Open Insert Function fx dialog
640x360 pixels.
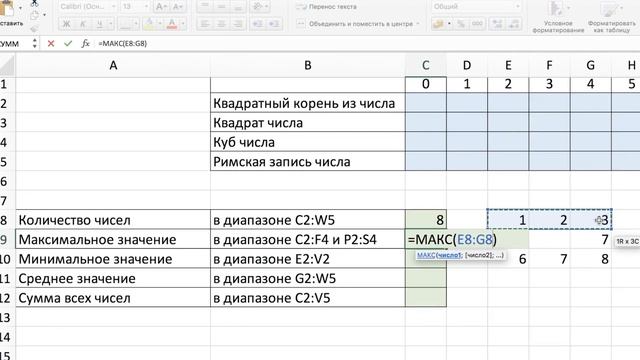[x=85, y=43]
